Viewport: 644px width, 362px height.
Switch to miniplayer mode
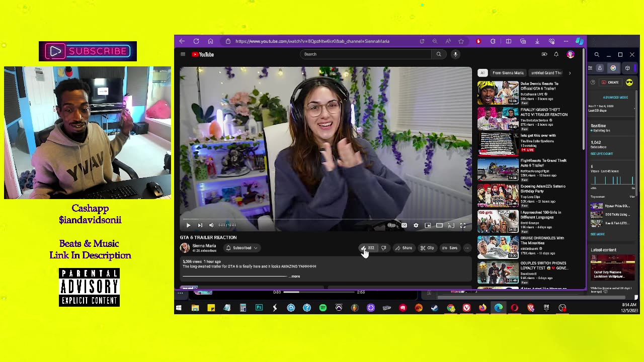[428, 225]
